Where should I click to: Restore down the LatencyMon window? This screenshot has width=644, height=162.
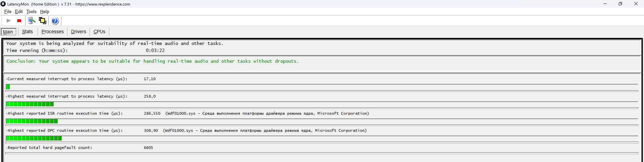[620, 4]
